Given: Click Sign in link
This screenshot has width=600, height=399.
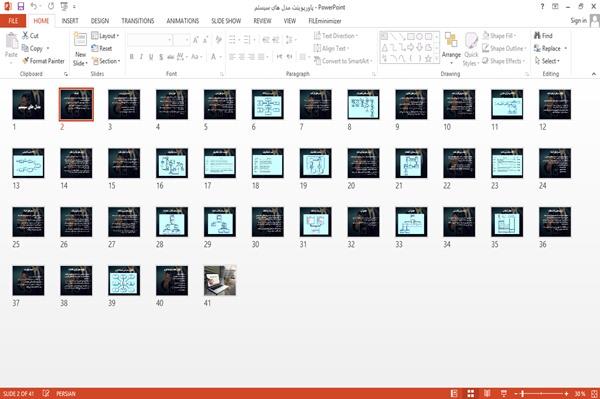Looking at the screenshot, I should click(x=578, y=21).
